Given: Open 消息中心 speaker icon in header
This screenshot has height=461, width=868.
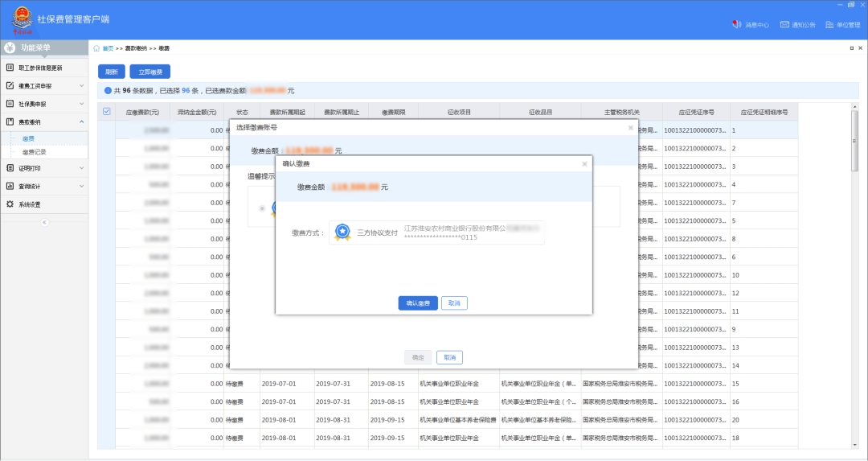Looking at the screenshot, I should (736, 24).
